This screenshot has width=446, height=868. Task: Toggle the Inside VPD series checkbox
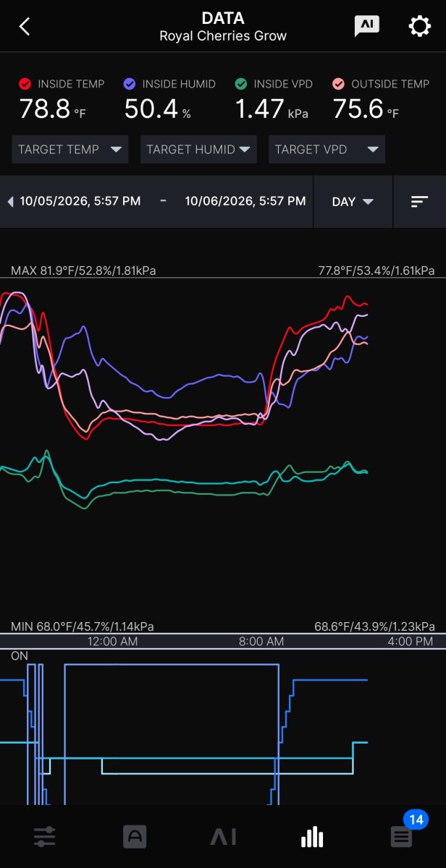[x=241, y=84]
